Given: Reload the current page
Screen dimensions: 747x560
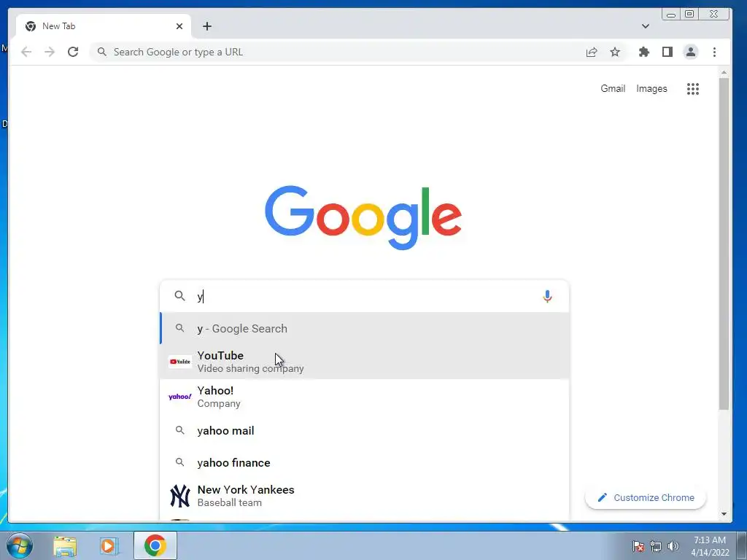Looking at the screenshot, I should coord(73,52).
